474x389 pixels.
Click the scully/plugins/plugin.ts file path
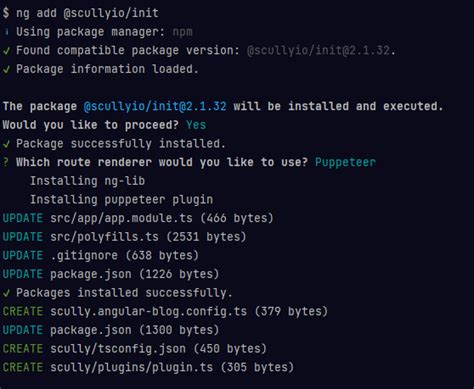(132, 368)
